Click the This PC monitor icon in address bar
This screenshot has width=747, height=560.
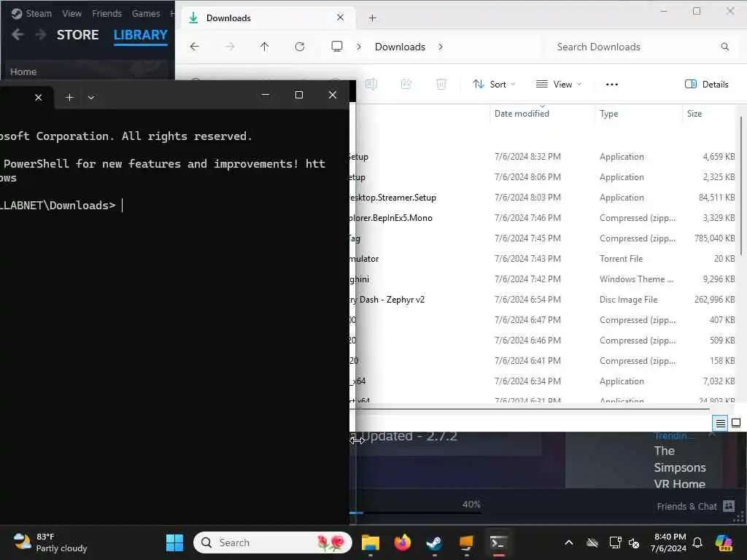click(337, 46)
